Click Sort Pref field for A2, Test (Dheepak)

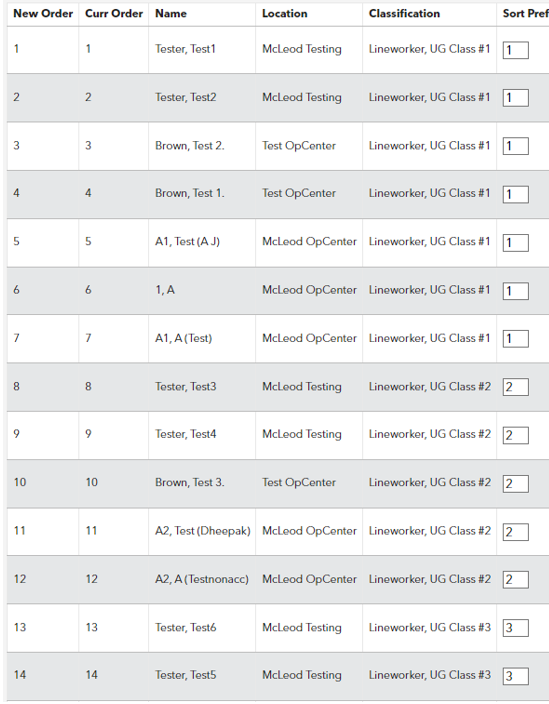(x=515, y=532)
